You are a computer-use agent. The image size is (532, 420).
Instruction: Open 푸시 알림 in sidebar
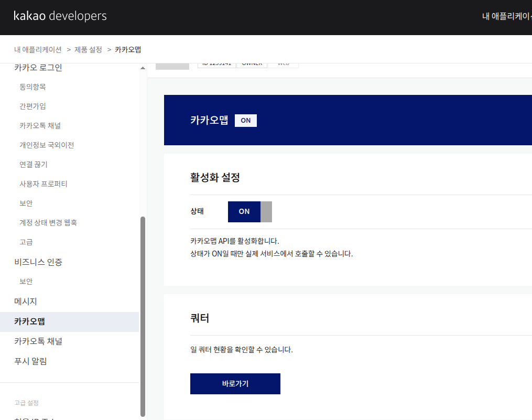click(x=30, y=361)
